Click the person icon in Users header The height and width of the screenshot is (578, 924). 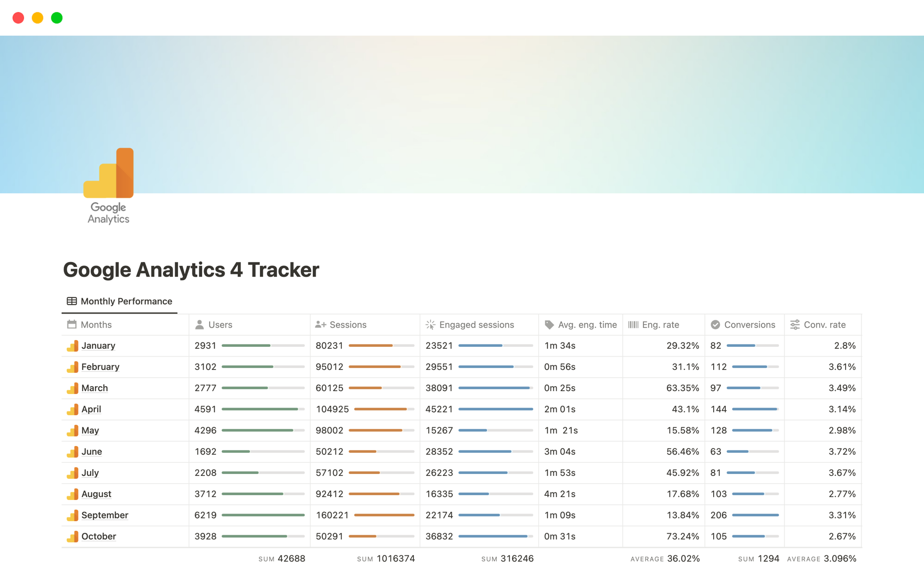coord(199,325)
